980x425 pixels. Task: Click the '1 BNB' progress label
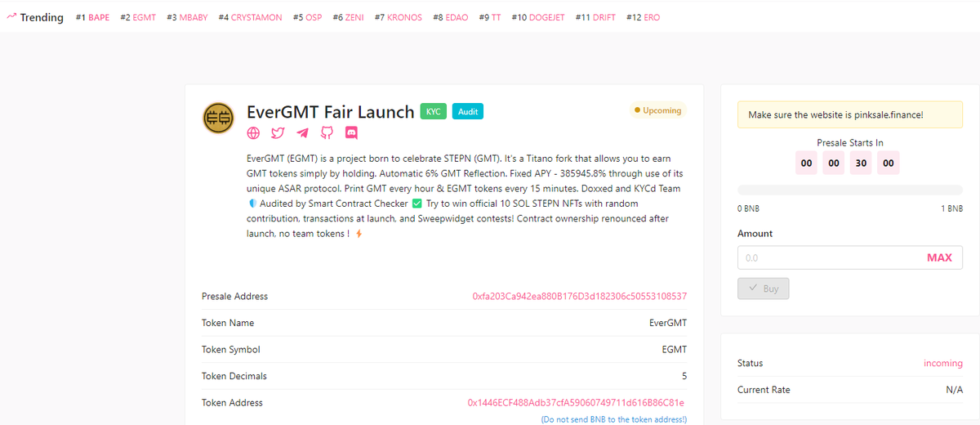(952, 208)
